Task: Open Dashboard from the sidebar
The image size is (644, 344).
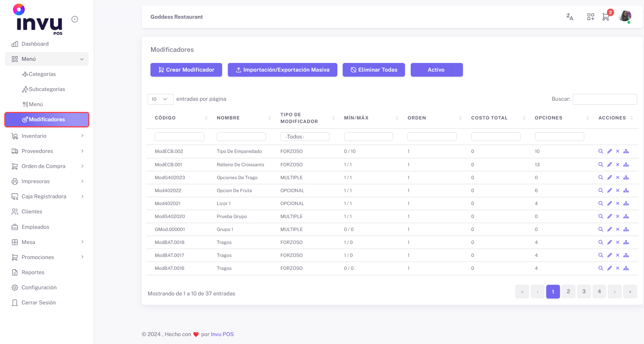Action: click(47, 44)
